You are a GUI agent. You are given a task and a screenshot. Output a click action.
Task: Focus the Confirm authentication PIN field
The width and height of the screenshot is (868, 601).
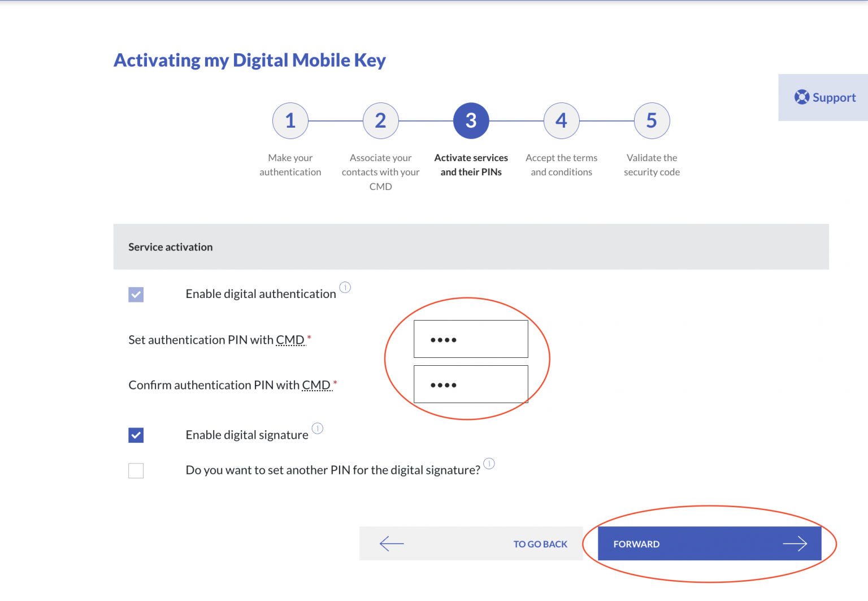[471, 384]
